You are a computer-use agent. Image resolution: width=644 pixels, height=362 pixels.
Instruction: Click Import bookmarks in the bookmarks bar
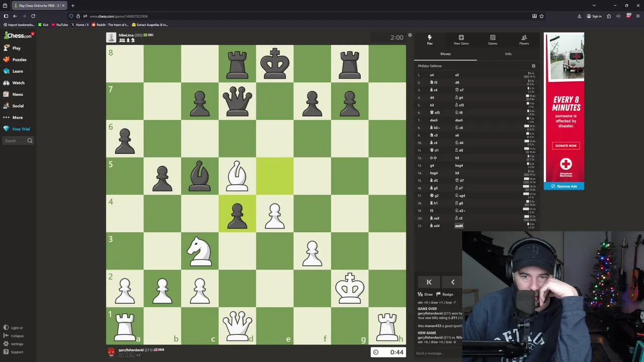click(20, 25)
